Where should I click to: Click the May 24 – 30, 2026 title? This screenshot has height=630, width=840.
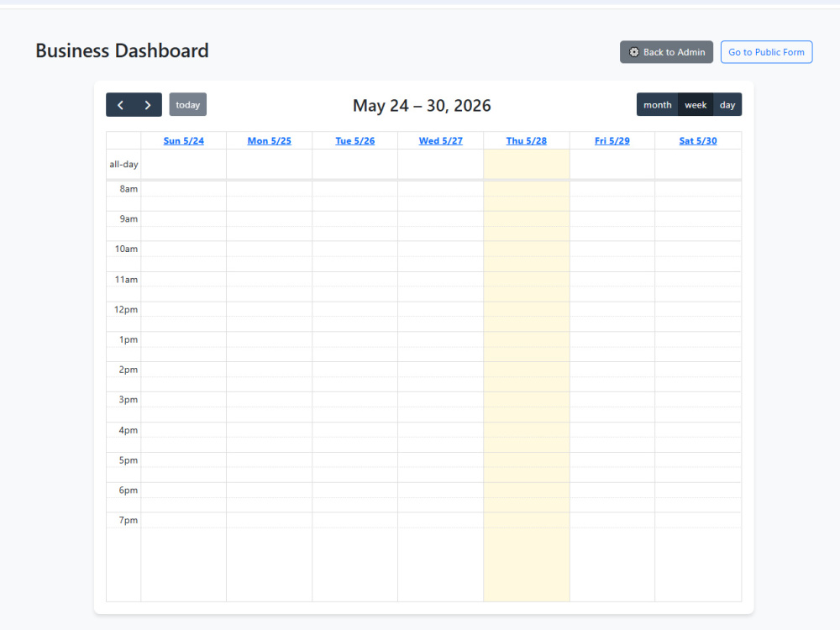422,106
